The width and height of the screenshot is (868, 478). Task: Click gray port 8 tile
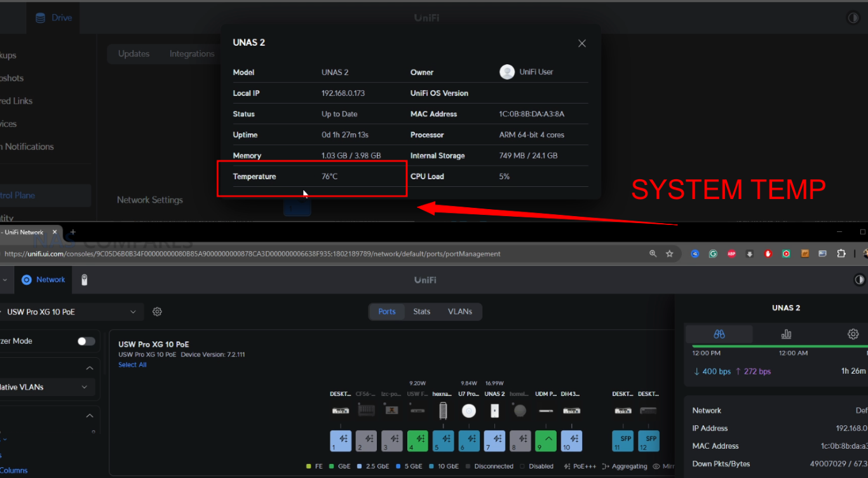pyautogui.click(x=520, y=441)
